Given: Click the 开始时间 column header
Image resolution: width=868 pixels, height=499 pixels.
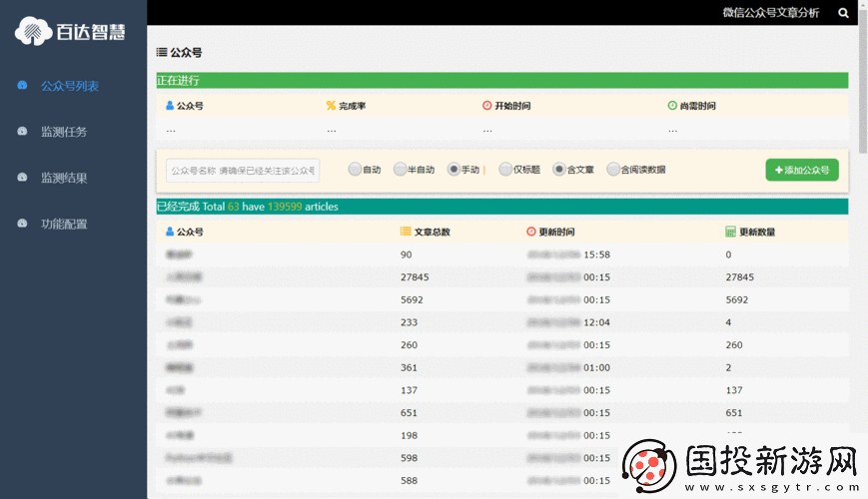Looking at the screenshot, I should (512, 106).
